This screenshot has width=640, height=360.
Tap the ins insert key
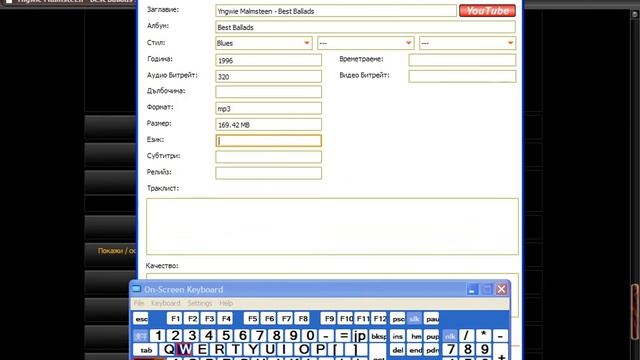(398, 336)
